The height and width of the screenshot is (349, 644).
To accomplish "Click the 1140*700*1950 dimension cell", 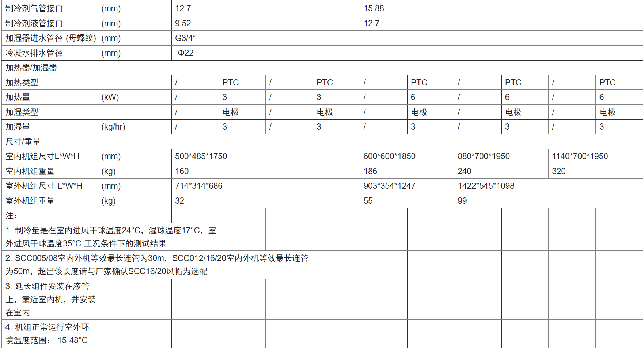I will (580, 156).
